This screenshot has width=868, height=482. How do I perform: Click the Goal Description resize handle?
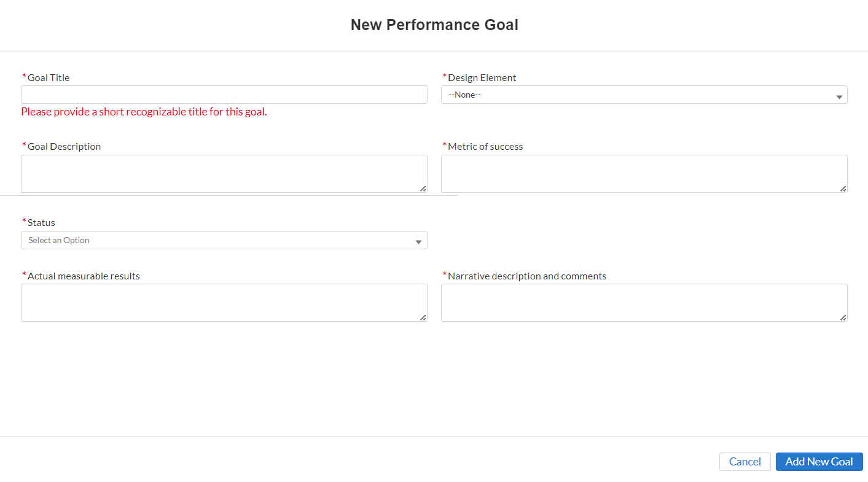click(x=423, y=189)
